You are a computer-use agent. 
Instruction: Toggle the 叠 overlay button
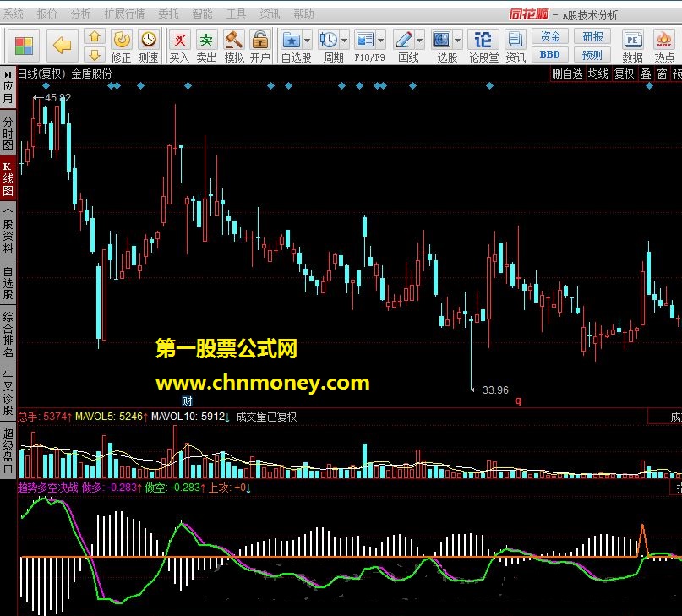646,74
